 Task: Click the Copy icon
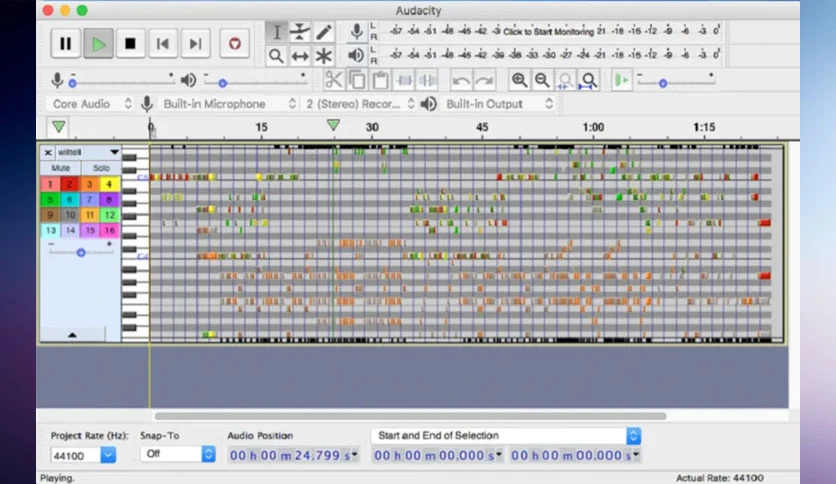(x=357, y=80)
